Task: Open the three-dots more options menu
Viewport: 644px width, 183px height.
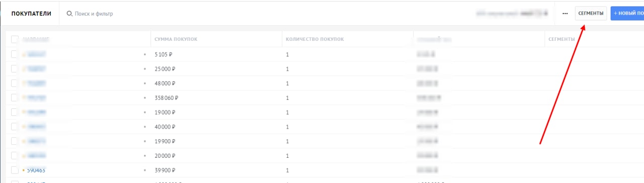Action: [x=565, y=14]
